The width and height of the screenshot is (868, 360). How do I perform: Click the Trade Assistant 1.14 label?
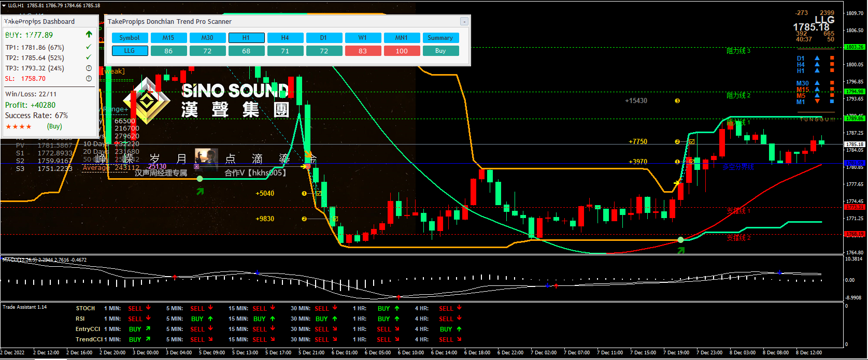click(x=25, y=307)
